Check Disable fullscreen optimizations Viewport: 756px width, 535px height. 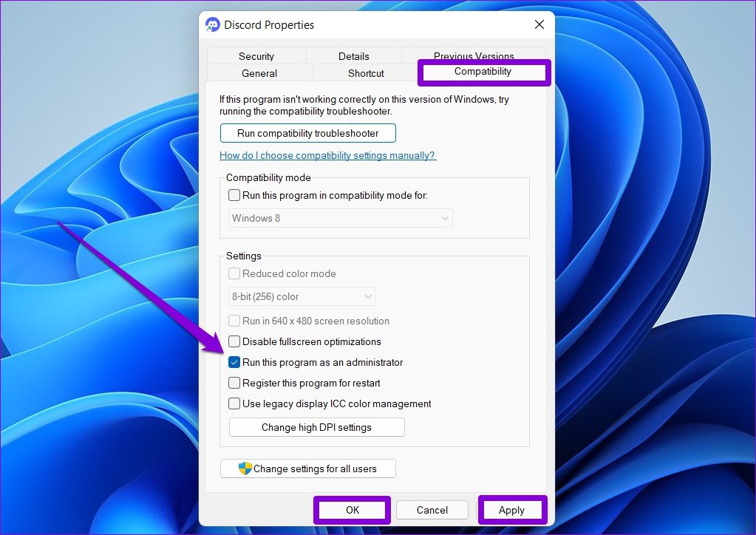[x=234, y=341]
